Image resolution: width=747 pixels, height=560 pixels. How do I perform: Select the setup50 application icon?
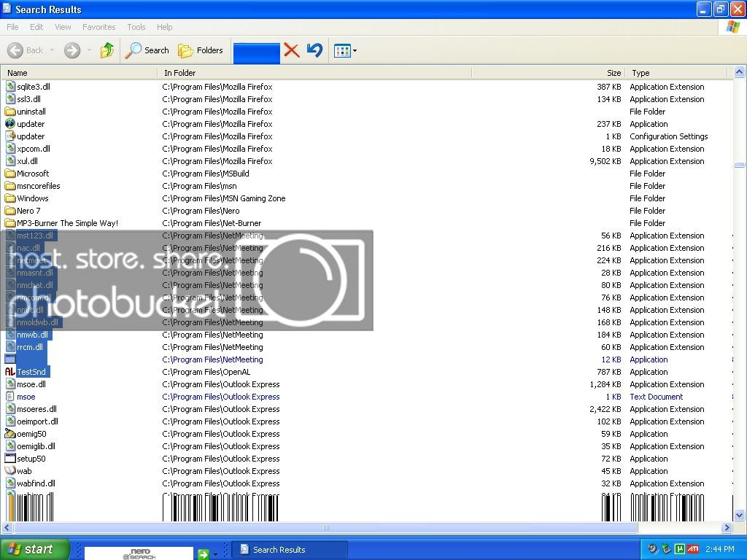tap(10, 458)
